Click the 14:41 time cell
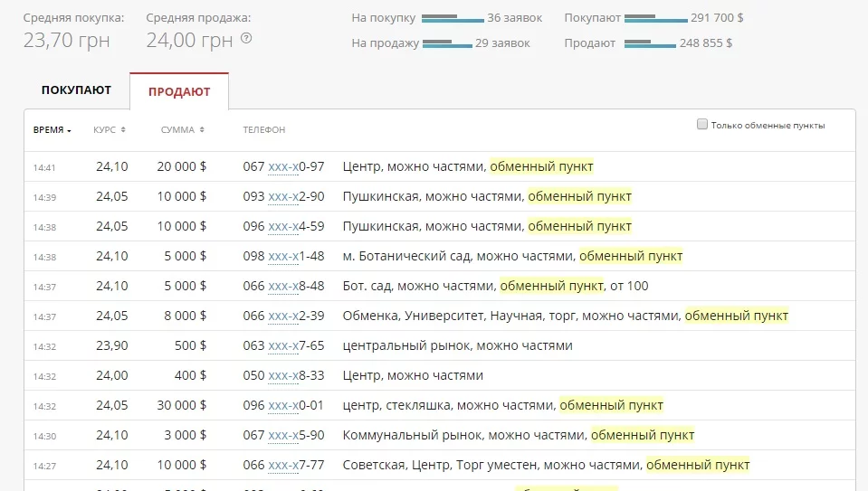This screenshot has width=868, height=491. [x=44, y=167]
